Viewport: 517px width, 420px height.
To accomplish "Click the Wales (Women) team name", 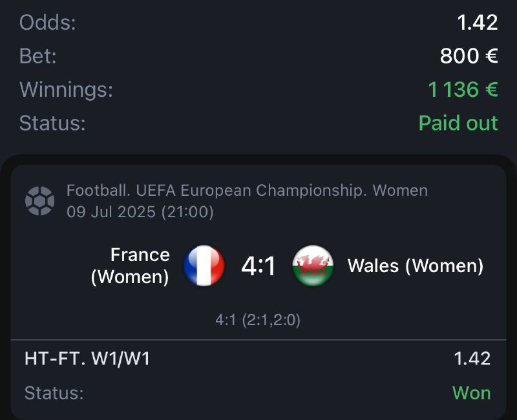I will pyautogui.click(x=416, y=266).
